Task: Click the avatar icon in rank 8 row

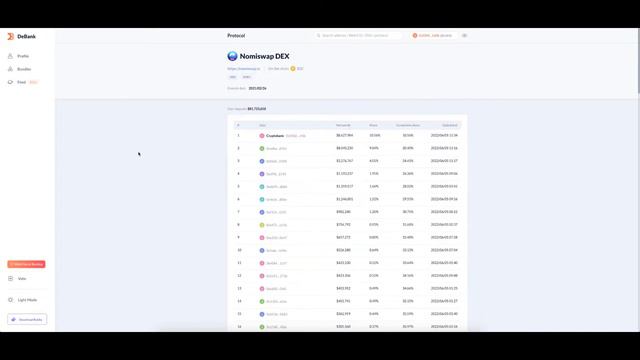Action: pos(262,225)
